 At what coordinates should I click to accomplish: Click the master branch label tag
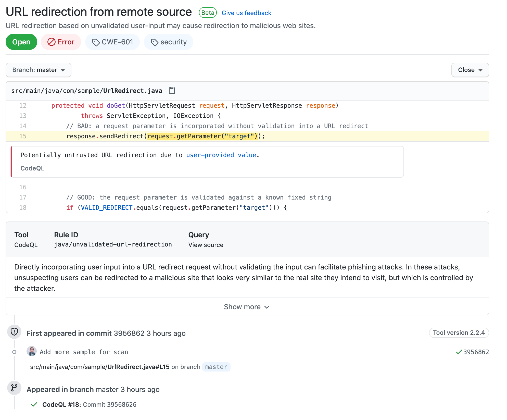(216, 367)
